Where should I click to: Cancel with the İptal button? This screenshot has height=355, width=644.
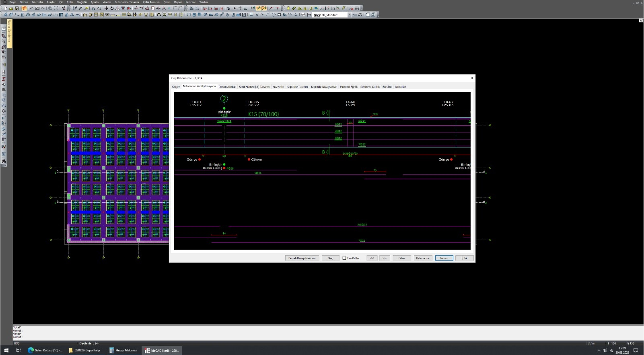pos(464,258)
